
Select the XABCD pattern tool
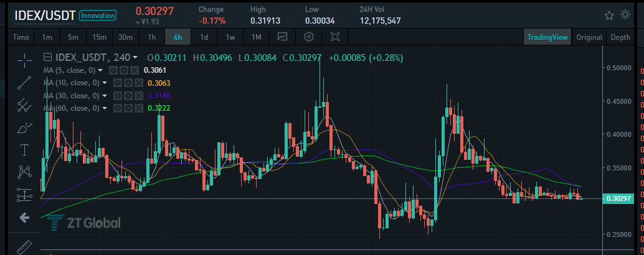[x=24, y=172]
